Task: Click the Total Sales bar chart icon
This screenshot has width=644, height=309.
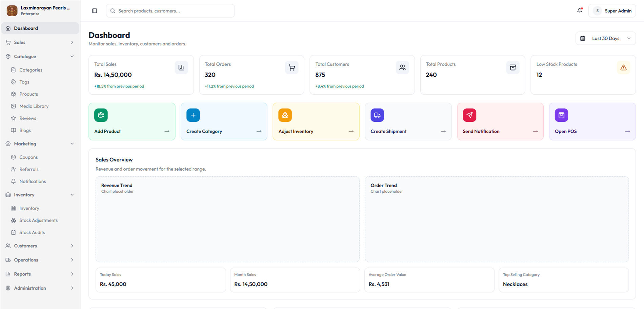Action: click(181, 67)
